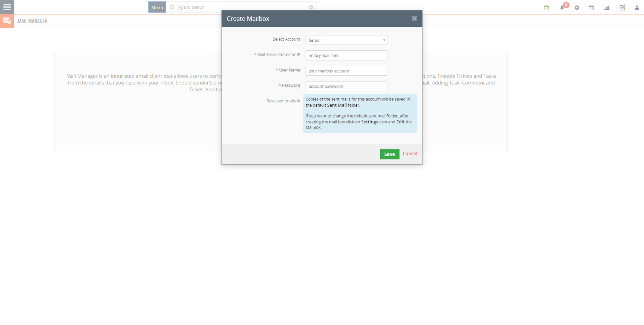
Task: Open the user profile icon
Action: click(637, 7)
